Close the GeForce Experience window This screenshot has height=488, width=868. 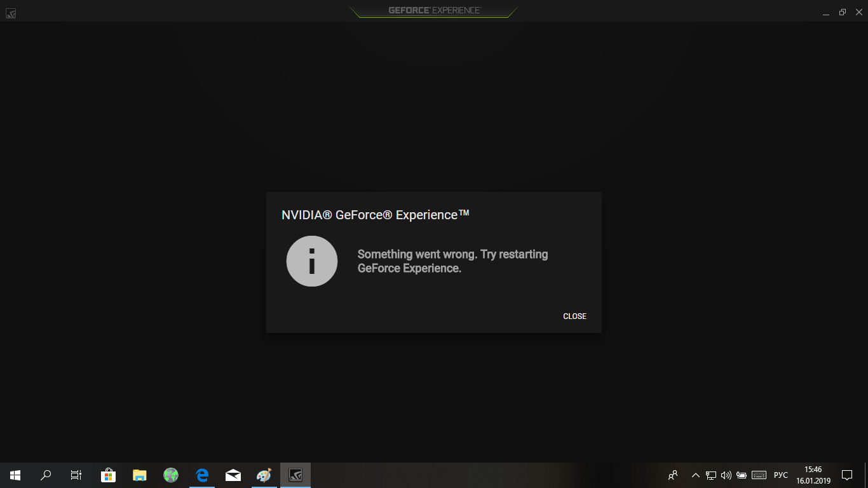point(858,12)
